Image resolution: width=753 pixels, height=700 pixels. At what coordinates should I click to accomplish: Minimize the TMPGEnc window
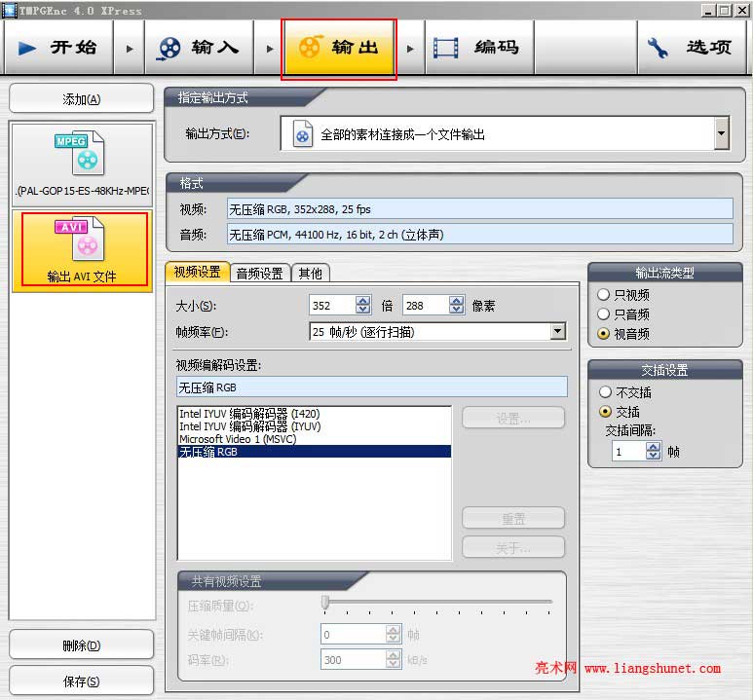point(707,10)
